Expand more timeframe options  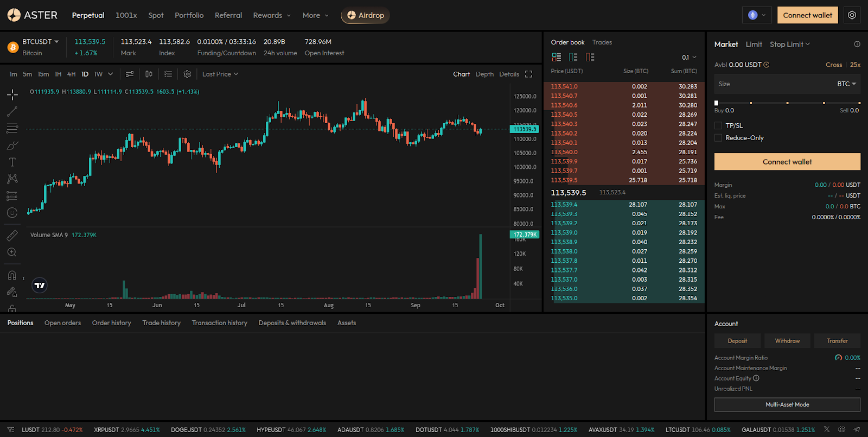coord(111,74)
